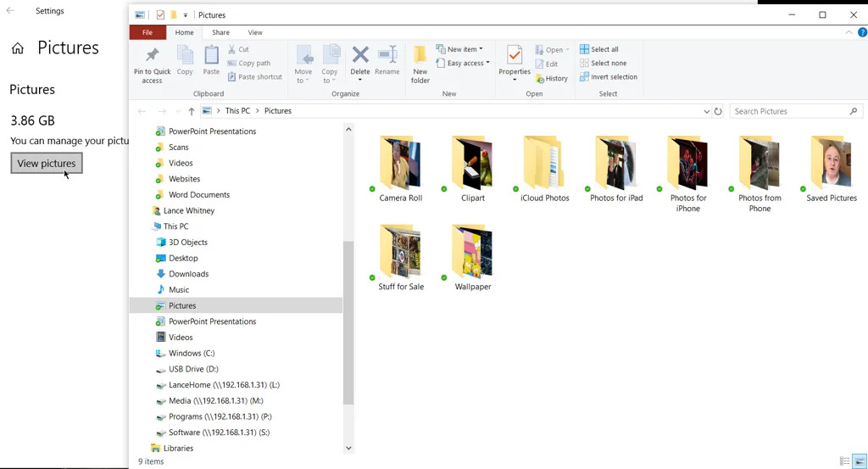Click the refresh button beside the address bar
The width and height of the screenshot is (868, 469).
coord(718,111)
